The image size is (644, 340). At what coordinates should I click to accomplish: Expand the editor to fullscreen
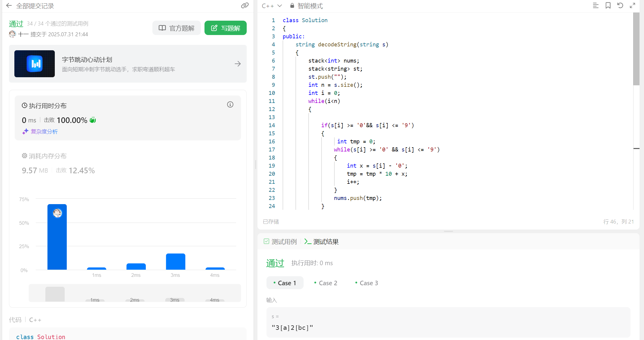(x=632, y=6)
